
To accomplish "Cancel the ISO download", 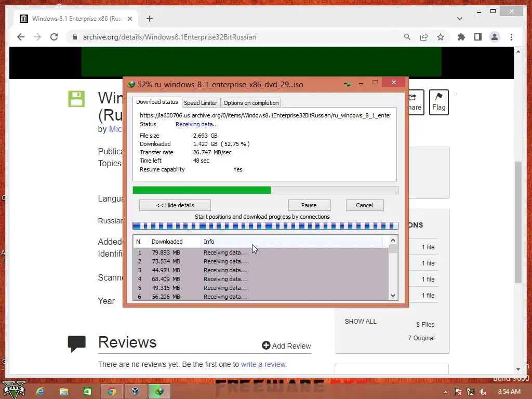I will 364,205.
